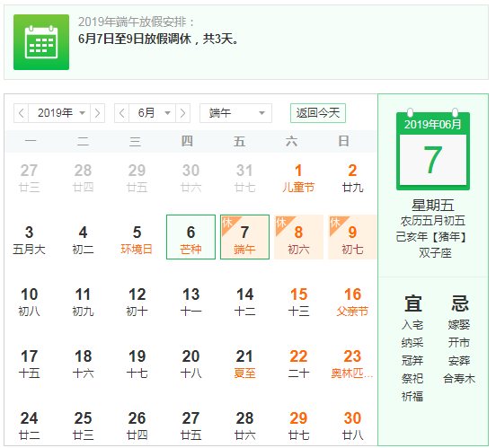The width and height of the screenshot is (496, 448).
Task: Select June 6 芒种 date cell
Action: 190,237
